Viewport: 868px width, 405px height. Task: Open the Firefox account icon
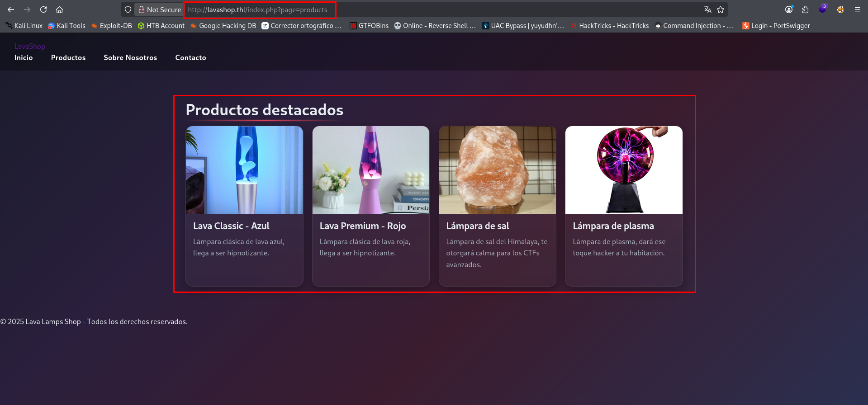click(x=789, y=9)
